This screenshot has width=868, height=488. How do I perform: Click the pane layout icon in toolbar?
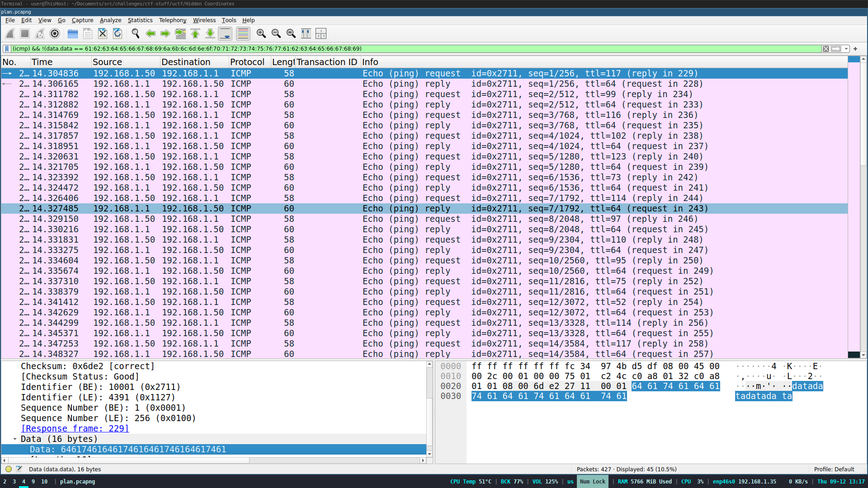click(321, 33)
